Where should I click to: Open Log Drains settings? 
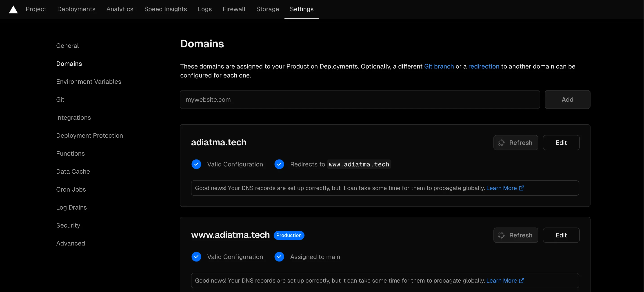click(71, 208)
